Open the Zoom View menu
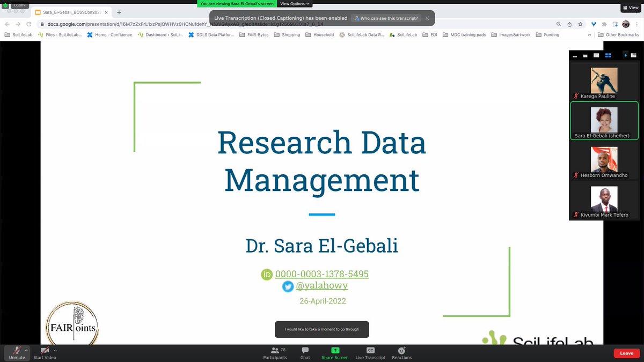 click(x=631, y=8)
